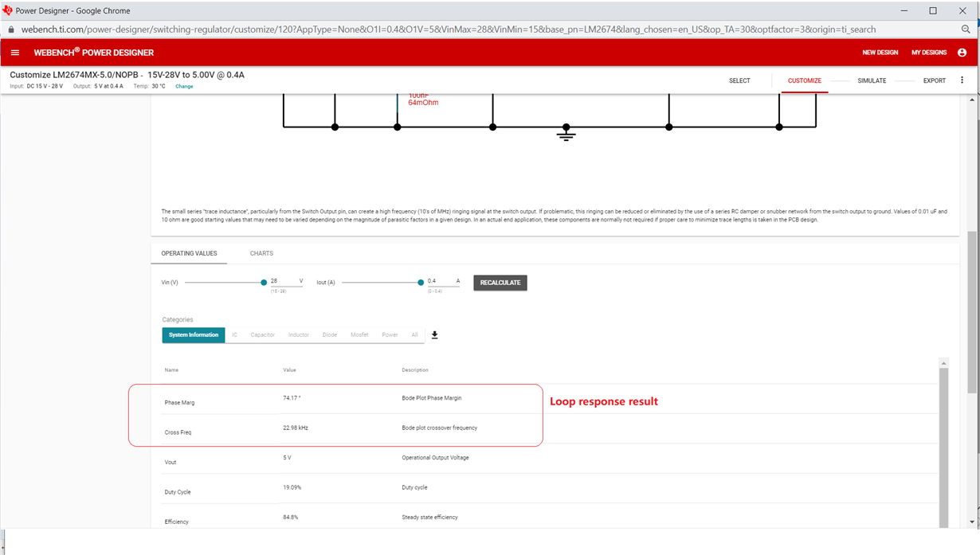Open the user account profile icon

point(962,53)
